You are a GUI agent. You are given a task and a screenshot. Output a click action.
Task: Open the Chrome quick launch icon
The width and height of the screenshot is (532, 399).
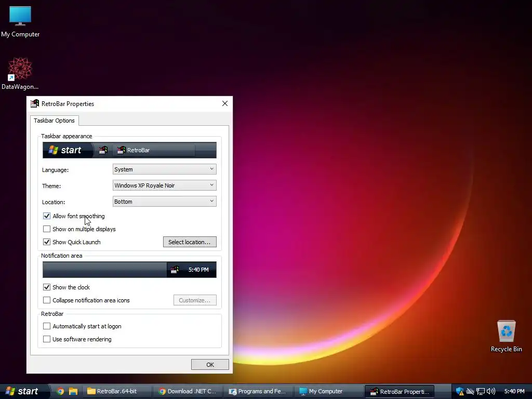point(60,391)
